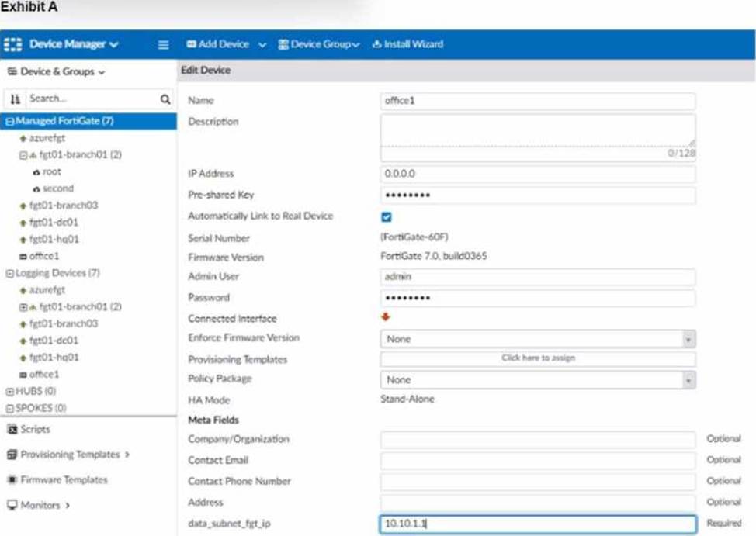Collapse the Managed FortiGate tree node
This screenshot has width=756, height=536.
[x=9, y=121]
